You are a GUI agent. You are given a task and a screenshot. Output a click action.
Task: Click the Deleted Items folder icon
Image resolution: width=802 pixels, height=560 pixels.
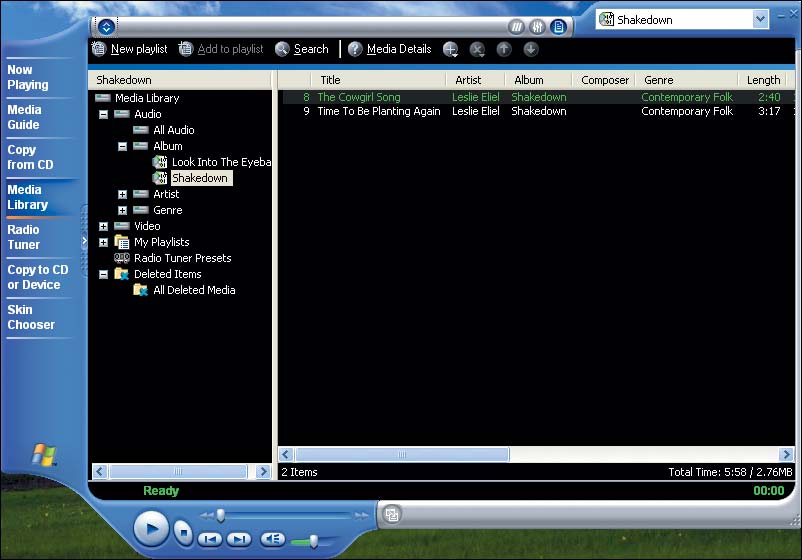pos(122,274)
